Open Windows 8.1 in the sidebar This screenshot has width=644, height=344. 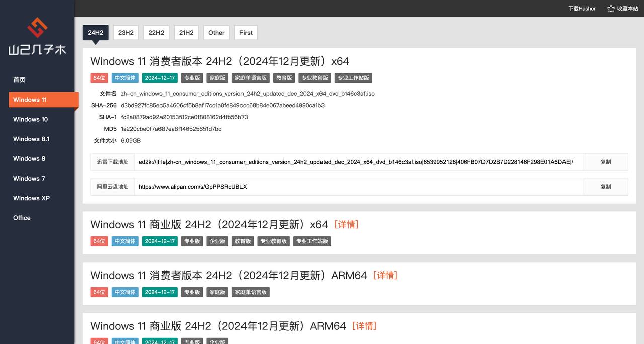(31, 139)
